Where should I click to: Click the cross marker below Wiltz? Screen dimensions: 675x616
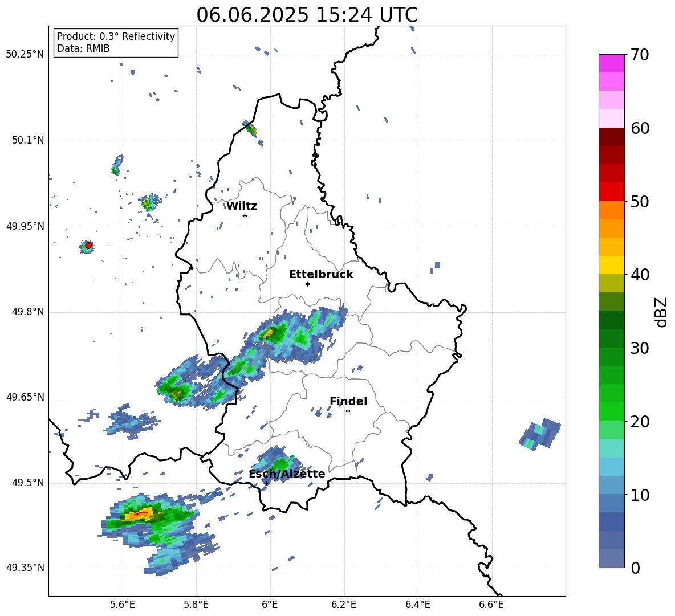[x=245, y=215]
